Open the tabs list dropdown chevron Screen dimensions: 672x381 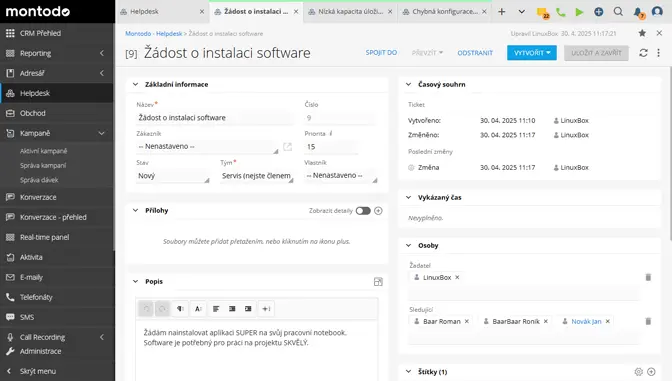[x=521, y=12]
